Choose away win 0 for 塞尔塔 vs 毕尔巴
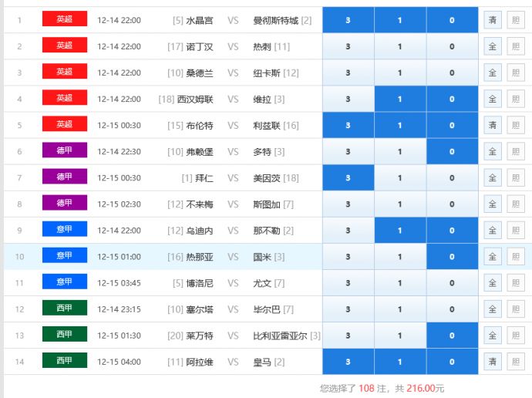The width and height of the screenshot is (532, 398). [452, 309]
